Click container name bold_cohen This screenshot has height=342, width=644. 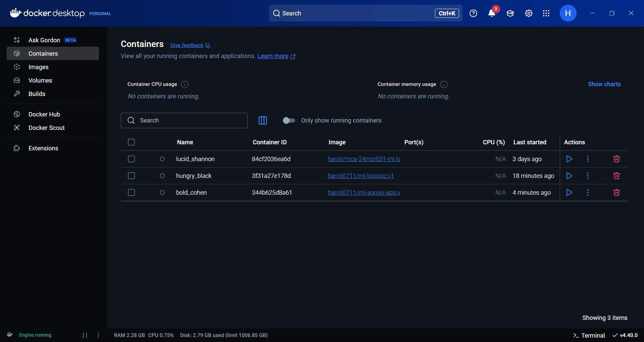pyautogui.click(x=191, y=193)
